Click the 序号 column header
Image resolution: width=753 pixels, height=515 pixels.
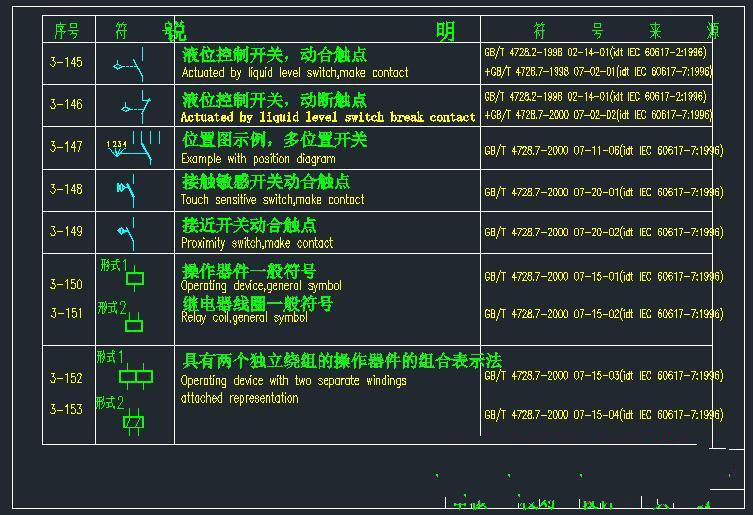67,31
